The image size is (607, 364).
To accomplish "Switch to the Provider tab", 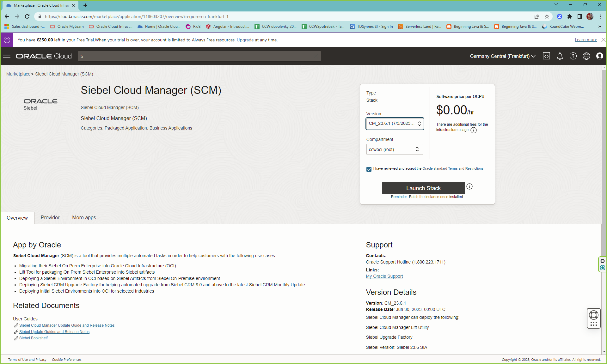I will [x=50, y=218].
